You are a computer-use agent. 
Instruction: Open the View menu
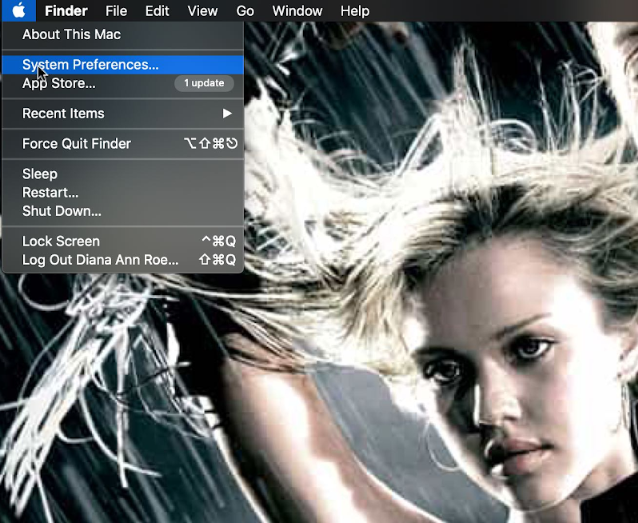(x=202, y=11)
